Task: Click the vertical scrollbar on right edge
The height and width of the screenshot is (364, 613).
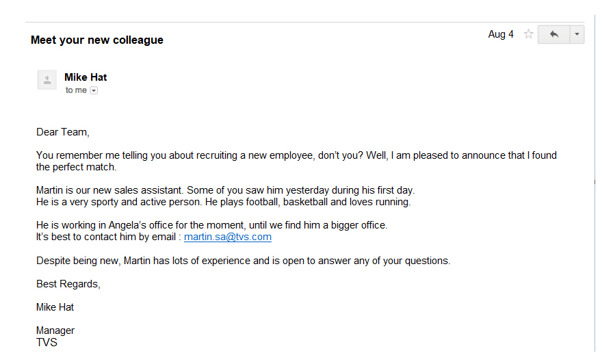Action: click(593, 182)
